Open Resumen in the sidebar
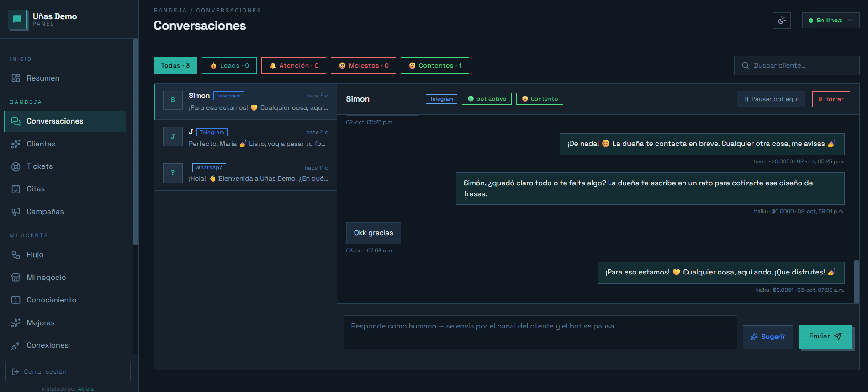 65,78
